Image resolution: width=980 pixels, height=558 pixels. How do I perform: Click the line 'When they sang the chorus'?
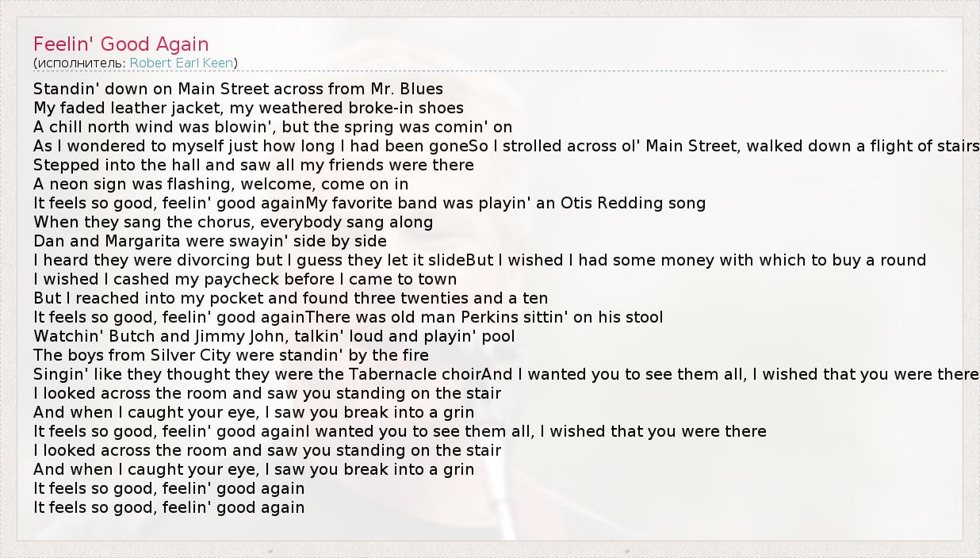click(x=233, y=222)
